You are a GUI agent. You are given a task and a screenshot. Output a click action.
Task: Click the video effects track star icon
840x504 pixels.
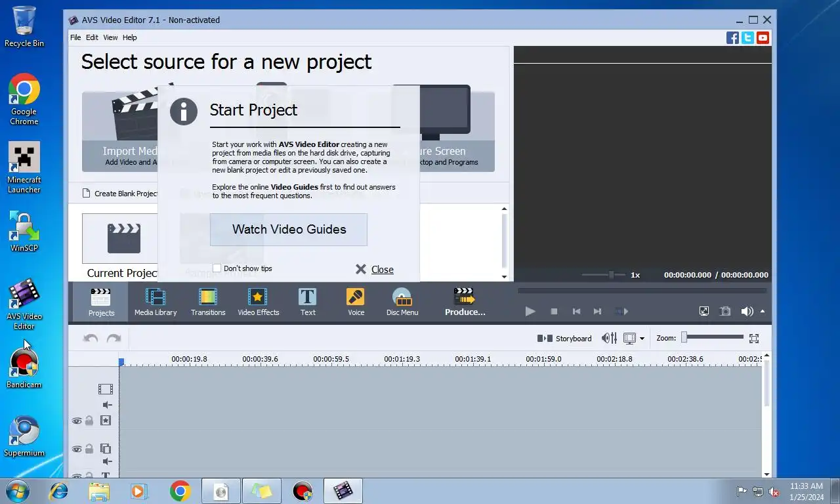tap(105, 421)
